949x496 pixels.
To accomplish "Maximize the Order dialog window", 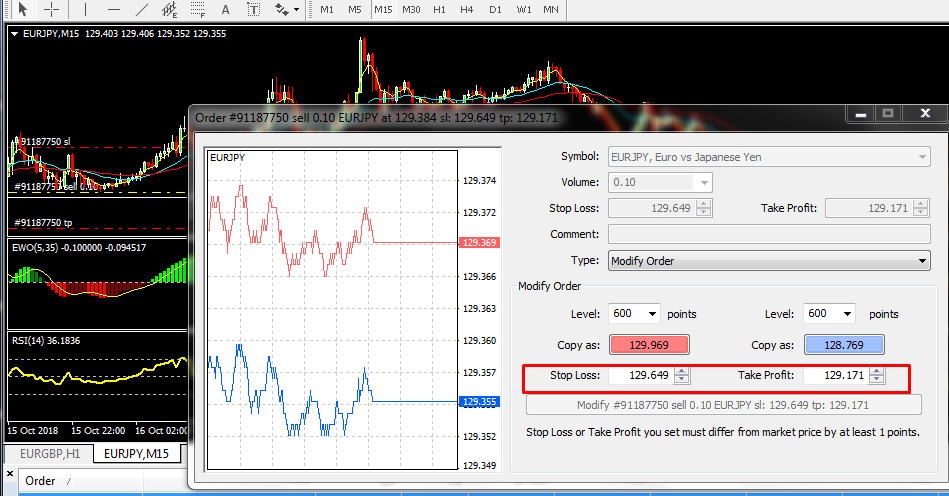I will click(888, 113).
